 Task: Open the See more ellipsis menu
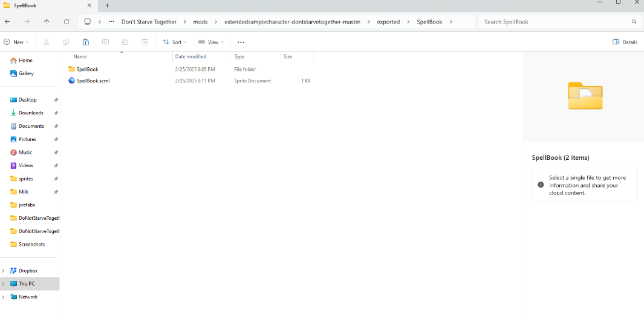point(241,42)
